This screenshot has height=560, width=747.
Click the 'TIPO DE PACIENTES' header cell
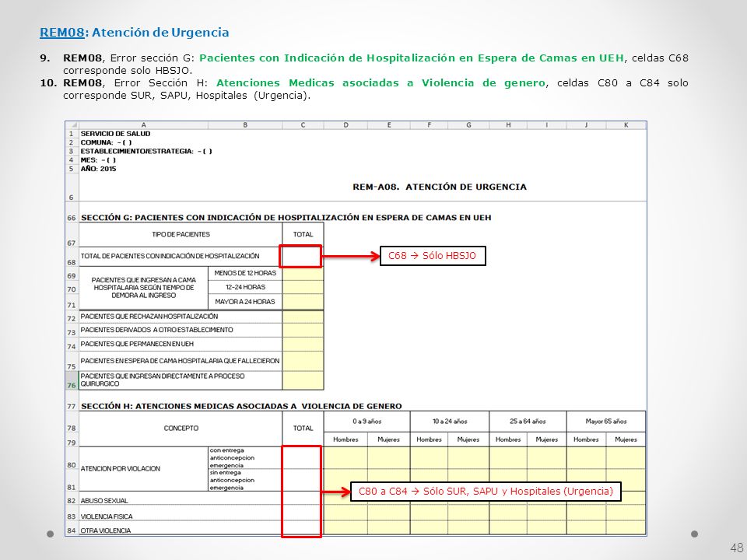coord(181,234)
